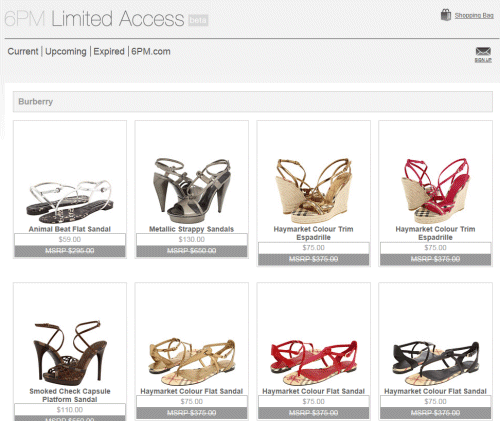Open the pink Haymarket Colour Trim Espadrille image

(435, 190)
